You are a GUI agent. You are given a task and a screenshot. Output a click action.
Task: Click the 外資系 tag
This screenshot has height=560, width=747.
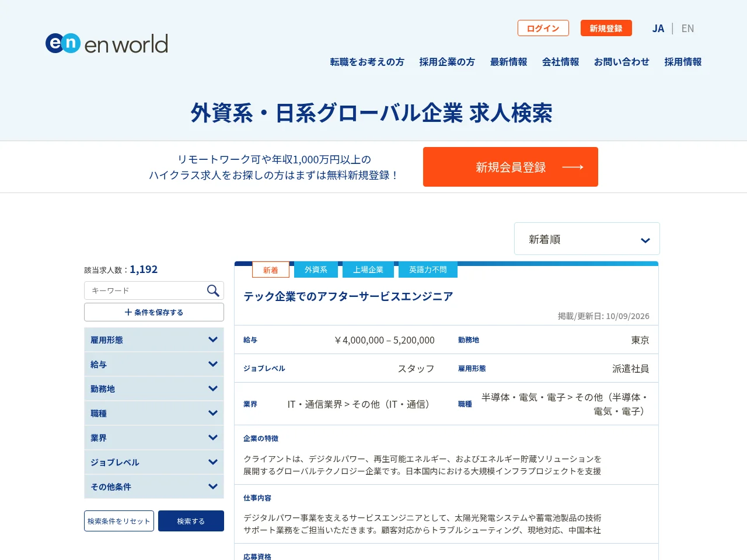316,269
